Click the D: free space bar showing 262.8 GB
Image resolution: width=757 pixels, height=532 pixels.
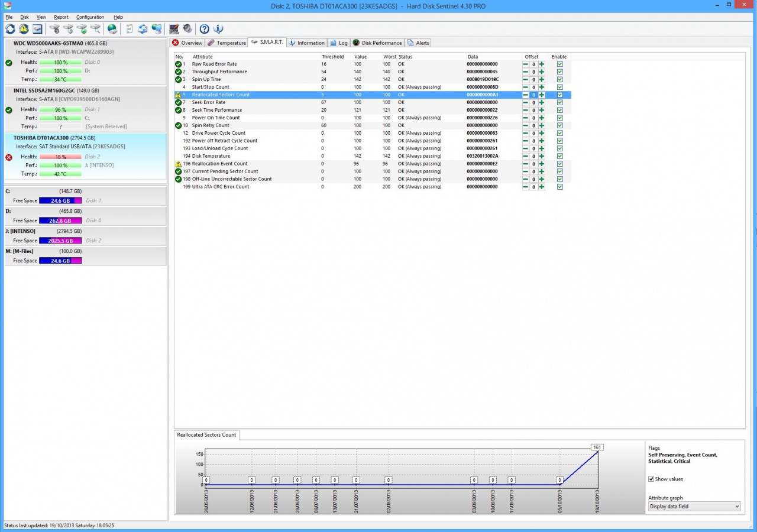(60, 221)
